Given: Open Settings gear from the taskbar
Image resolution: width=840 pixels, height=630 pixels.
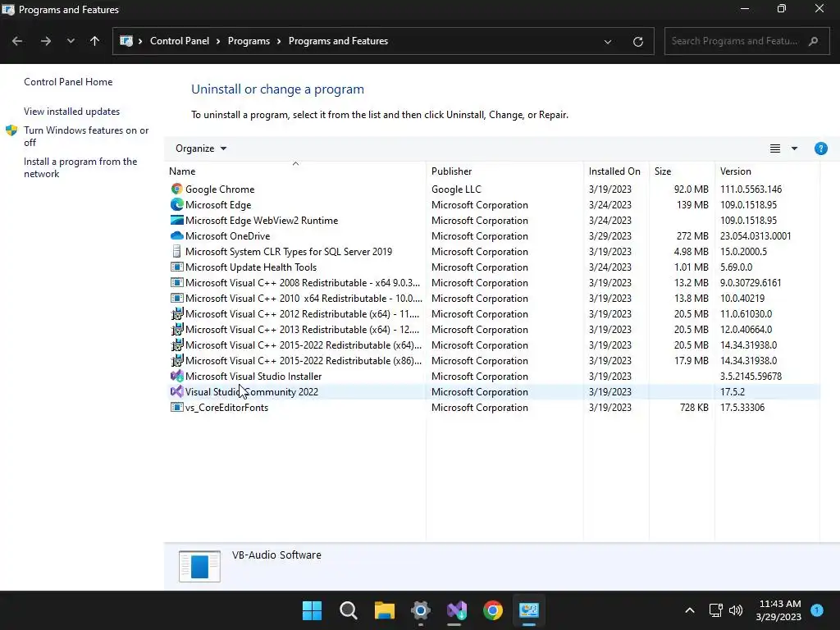Looking at the screenshot, I should pos(421,610).
